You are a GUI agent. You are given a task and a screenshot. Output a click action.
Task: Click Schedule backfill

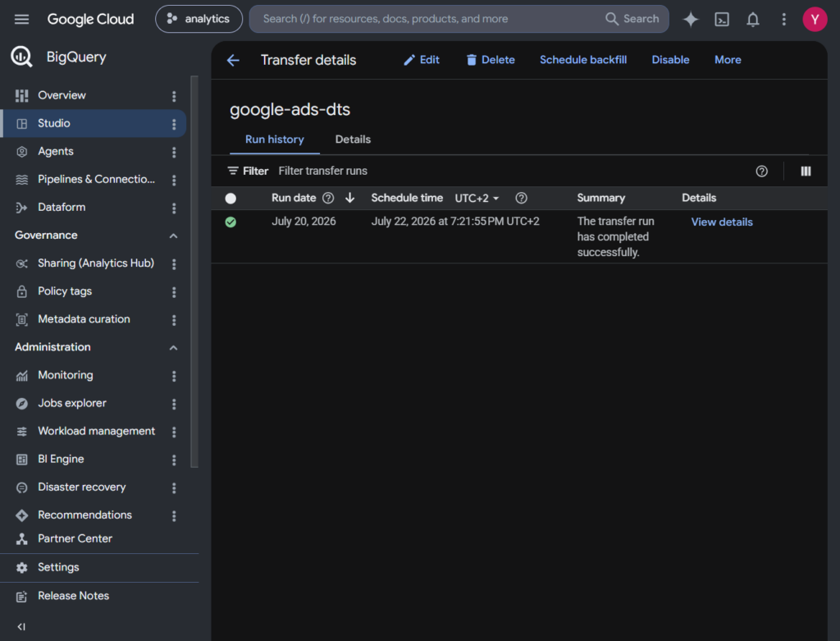tap(583, 60)
